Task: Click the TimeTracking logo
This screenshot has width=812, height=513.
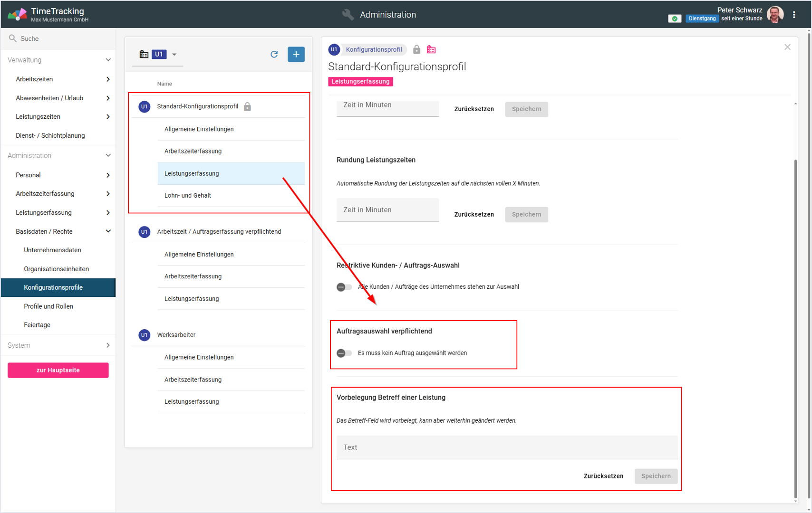Action: pos(17,14)
